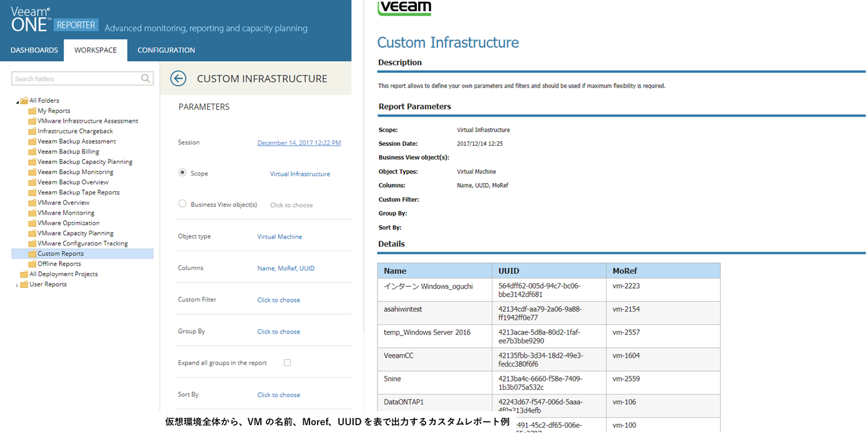The height and width of the screenshot is (437, 868).
Task: Click the search magnifier icon
Action: point(145,79)
